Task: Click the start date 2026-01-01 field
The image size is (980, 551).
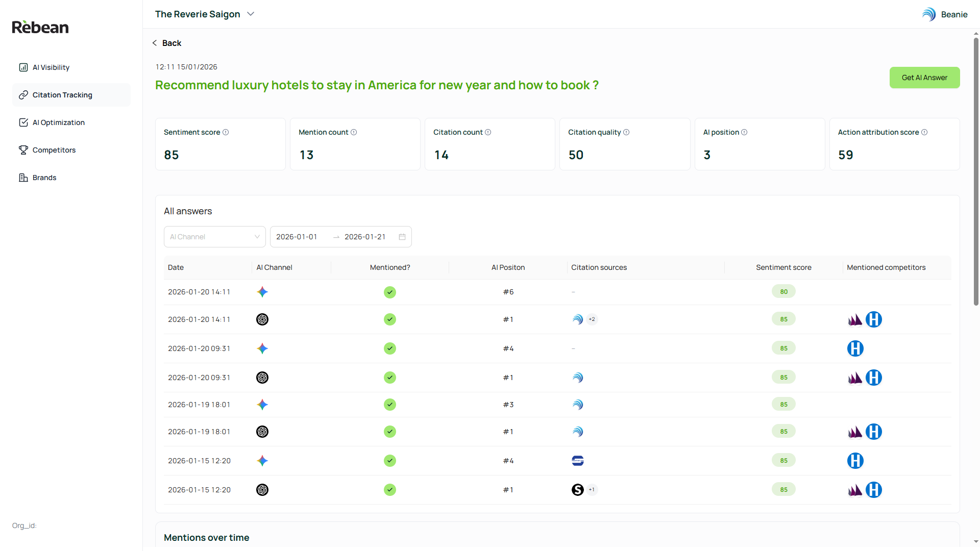Action: point(297,237)
